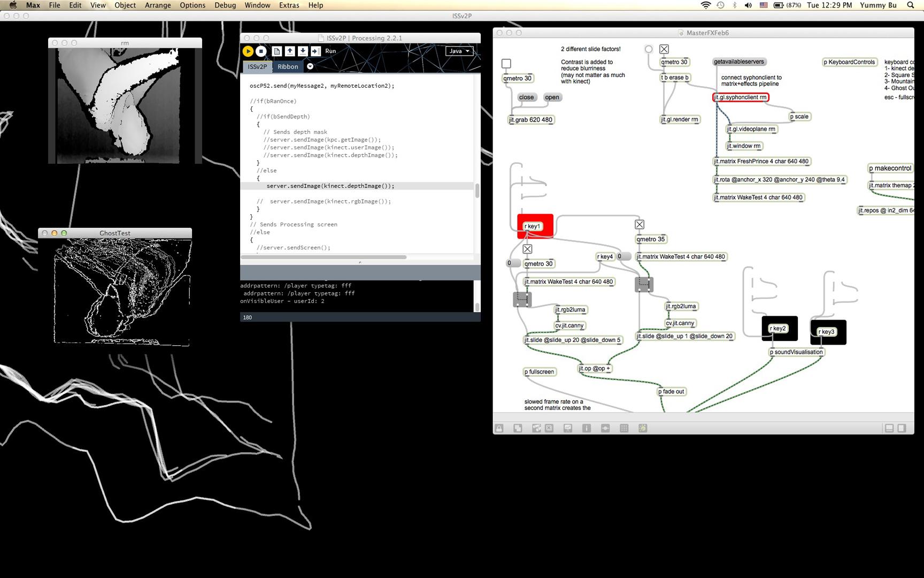This screenshot has height=578, width=924.
Task: Toggle the checkbox above qmetro 35
Action: [640, 225]
